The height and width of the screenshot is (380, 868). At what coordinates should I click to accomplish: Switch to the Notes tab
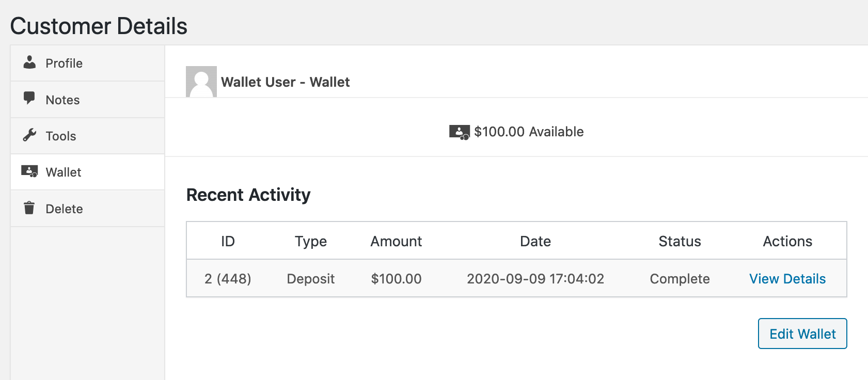pyautogui.click(x=62, y=100)
